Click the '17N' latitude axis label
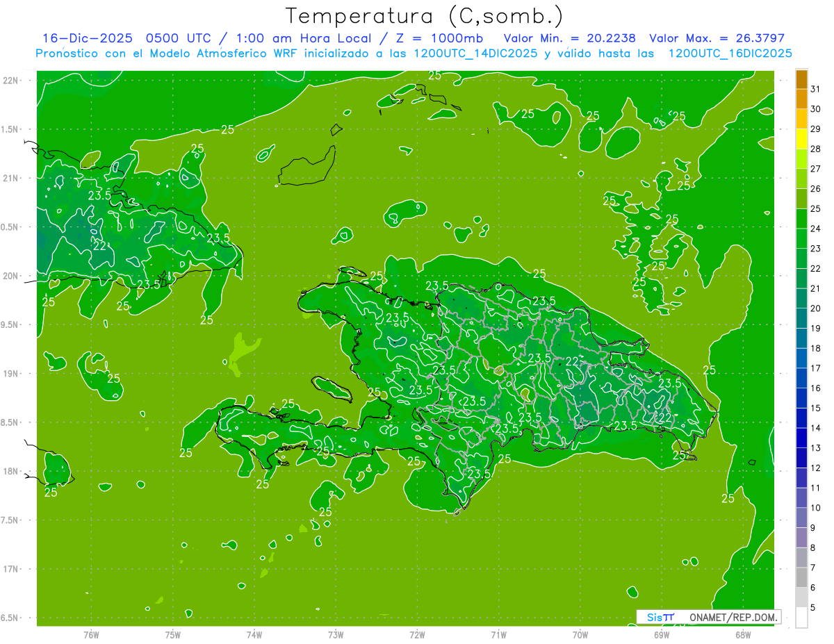834x644 pixels. (12, 569)
